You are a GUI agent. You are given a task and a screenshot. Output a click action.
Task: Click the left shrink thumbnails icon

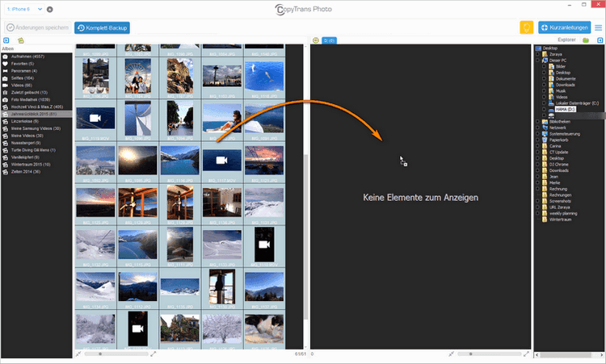(78, 354)
